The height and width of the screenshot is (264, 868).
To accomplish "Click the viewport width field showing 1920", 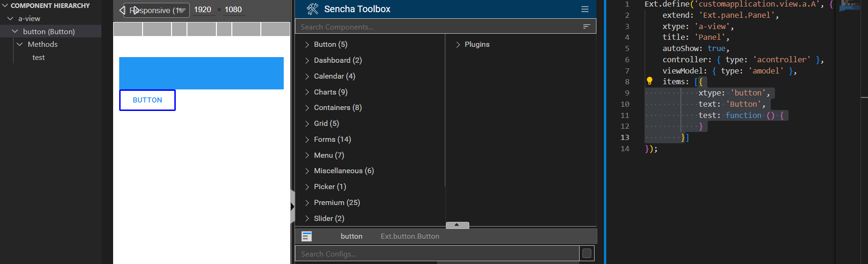I will pyautogui.click(x=202, y=10).
